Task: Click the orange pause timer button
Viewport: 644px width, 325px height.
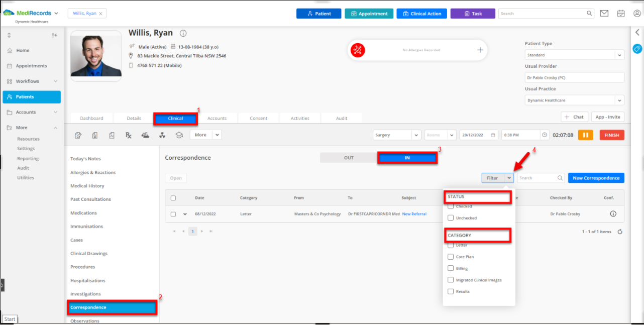Action: [x=585, y=135]
